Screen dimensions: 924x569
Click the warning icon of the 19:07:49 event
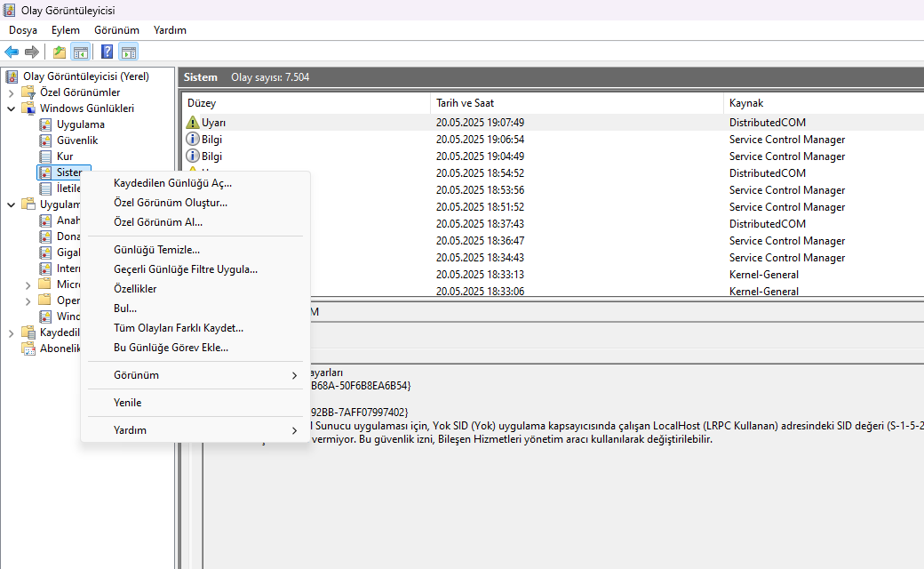pyautogui.click(x=193, y=122)
